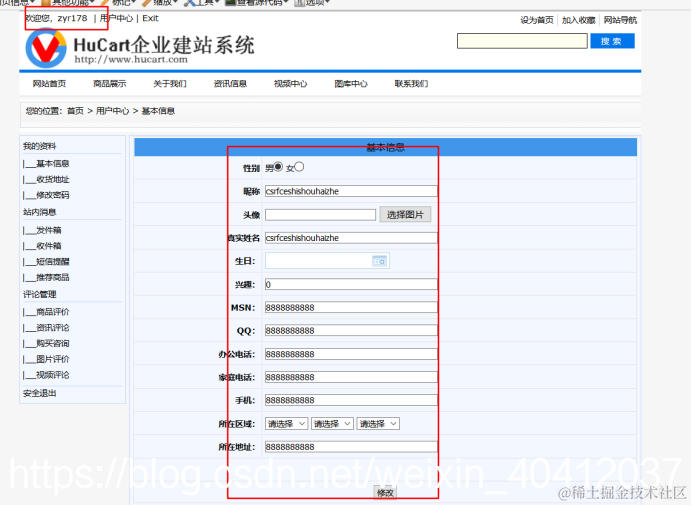Focus the 真实姓名 input field
The image size is (692, 506).
point(351,238)
